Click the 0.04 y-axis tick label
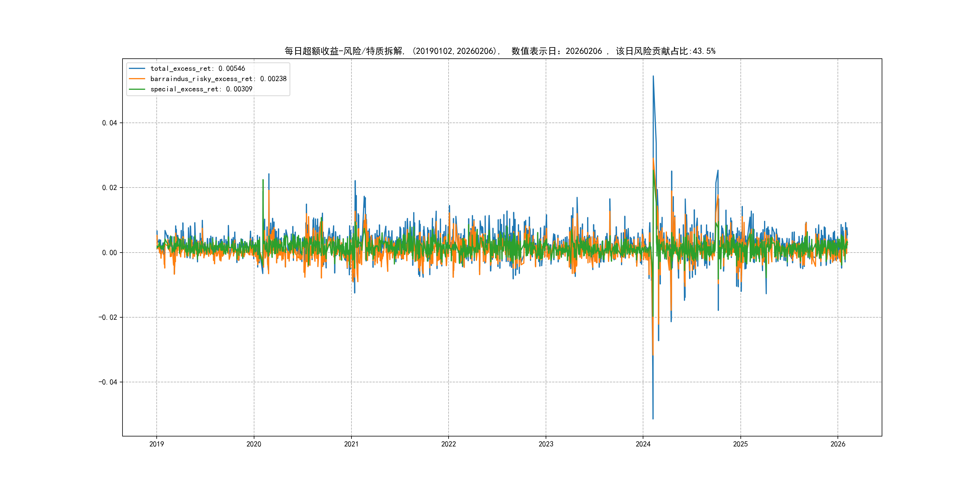 [109, 123]
